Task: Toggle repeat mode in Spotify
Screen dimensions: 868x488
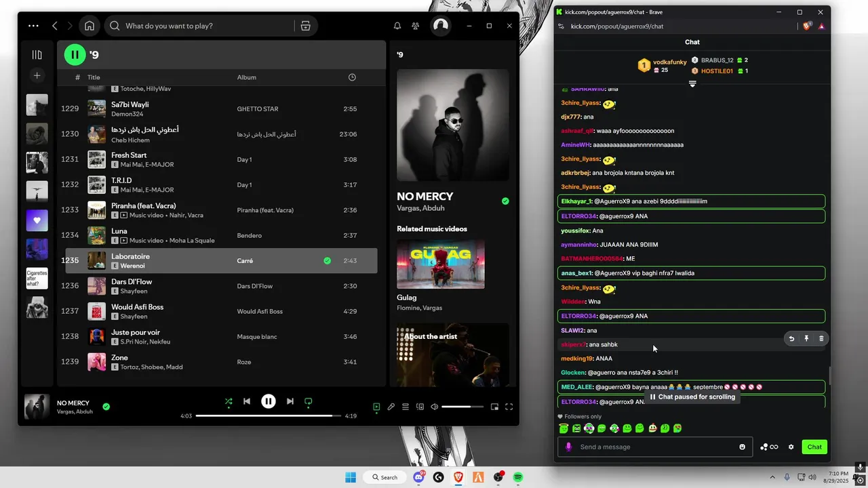Action: pyautogui.click(x=309, y=401)
